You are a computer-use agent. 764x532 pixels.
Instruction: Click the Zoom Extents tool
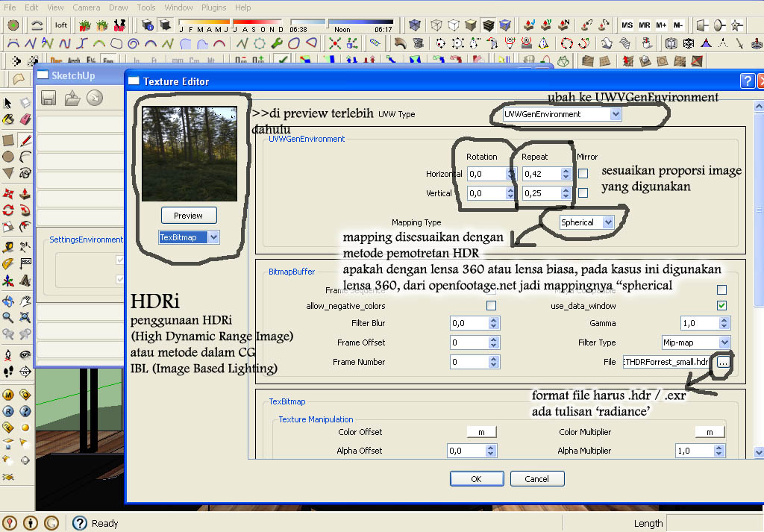pyautogui.click(x=25, y=318)
